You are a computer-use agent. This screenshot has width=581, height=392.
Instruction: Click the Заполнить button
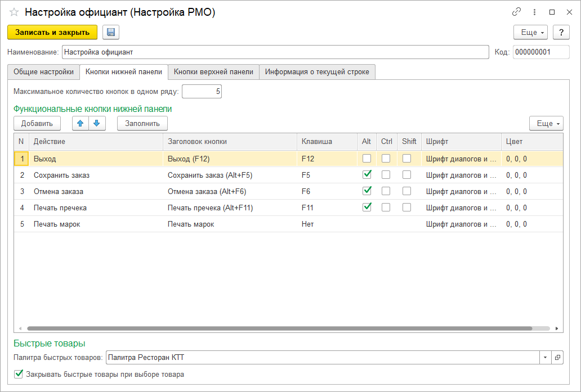pos(142,123)
